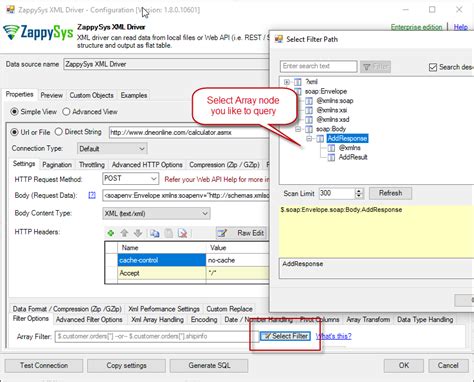This screenshot has width=474, height=382.
Task: Click the ?xml node icon
Action: (298, 82)
